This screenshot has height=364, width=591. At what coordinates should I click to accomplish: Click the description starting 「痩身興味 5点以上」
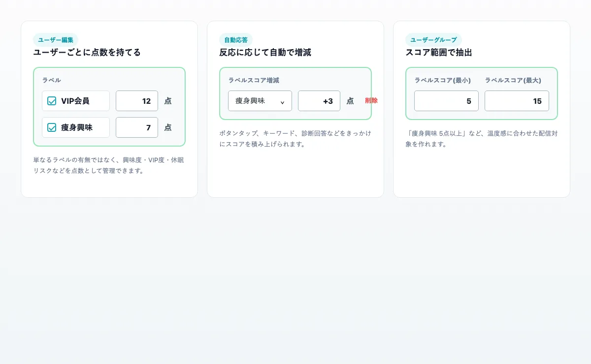click(481, 139)
